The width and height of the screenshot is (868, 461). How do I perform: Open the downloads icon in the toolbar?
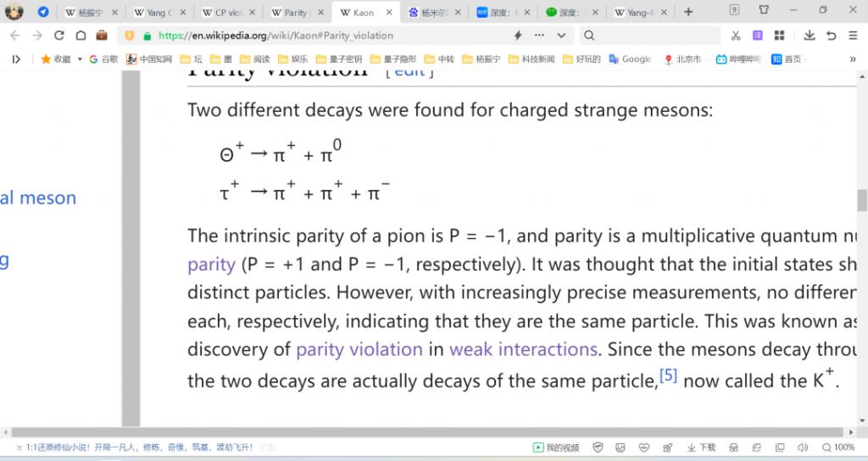point(809,36)
